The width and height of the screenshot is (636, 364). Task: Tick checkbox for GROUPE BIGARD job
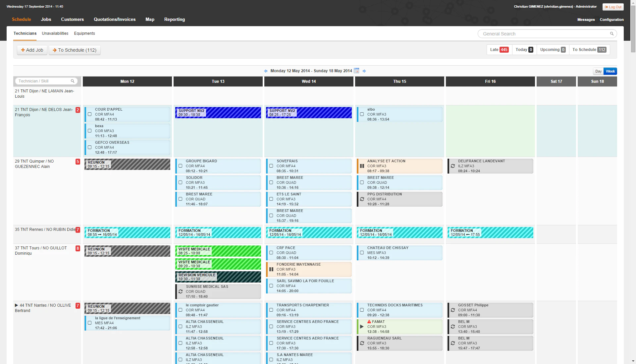(x=181, y=166)
